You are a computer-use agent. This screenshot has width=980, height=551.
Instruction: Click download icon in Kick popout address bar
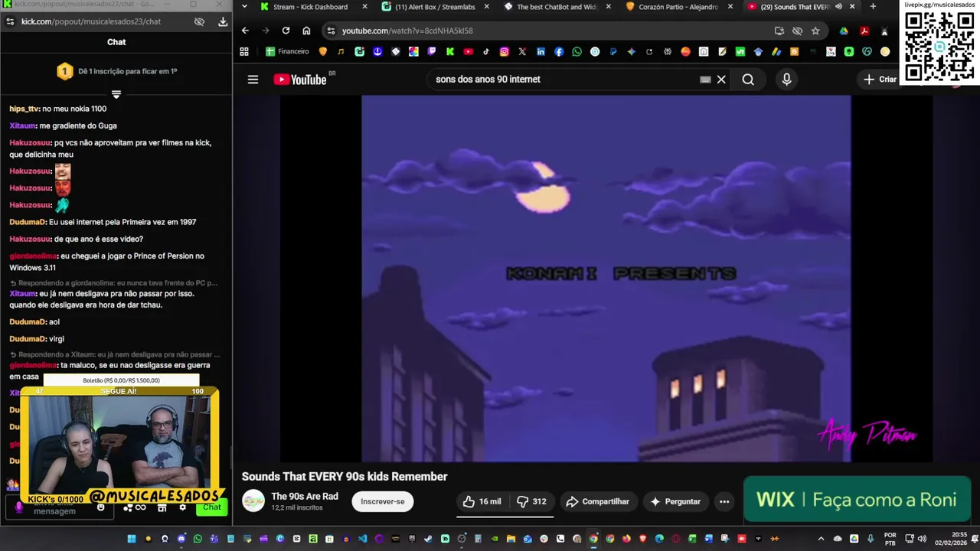(x=223, y=21)
